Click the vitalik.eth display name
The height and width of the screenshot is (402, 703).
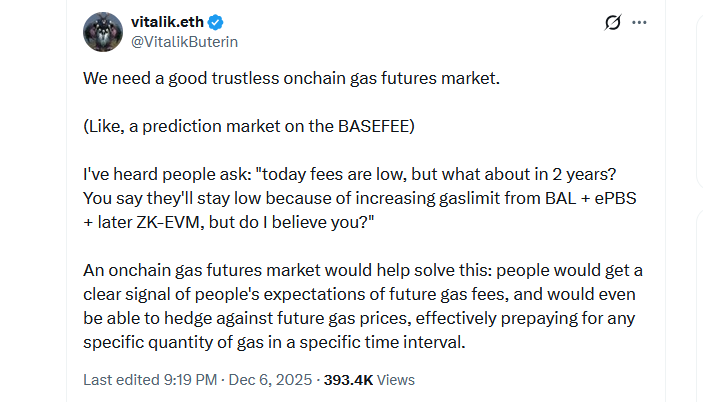(165, 23)
